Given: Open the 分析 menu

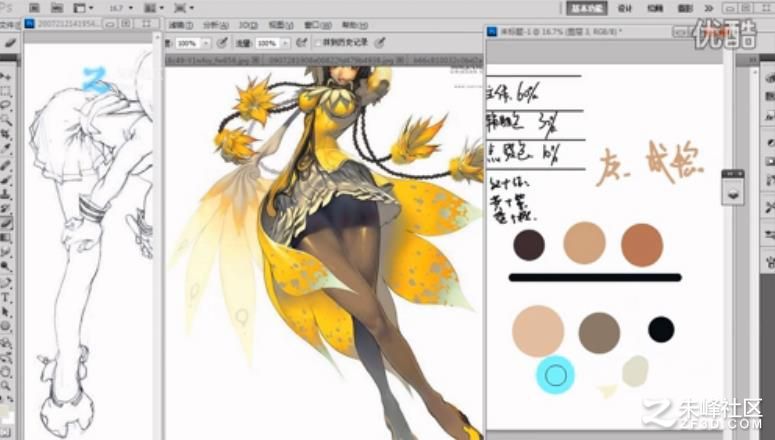Looking at the screenshot, I should [x=215, y=25].
